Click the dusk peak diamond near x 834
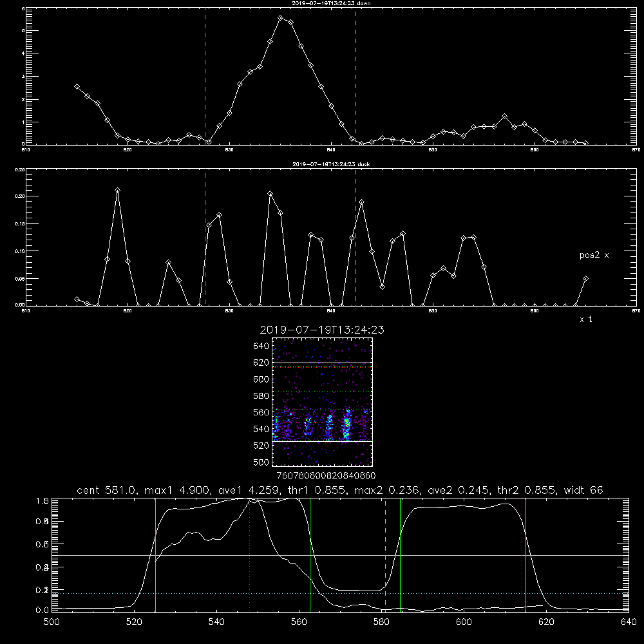 point(270,194)
